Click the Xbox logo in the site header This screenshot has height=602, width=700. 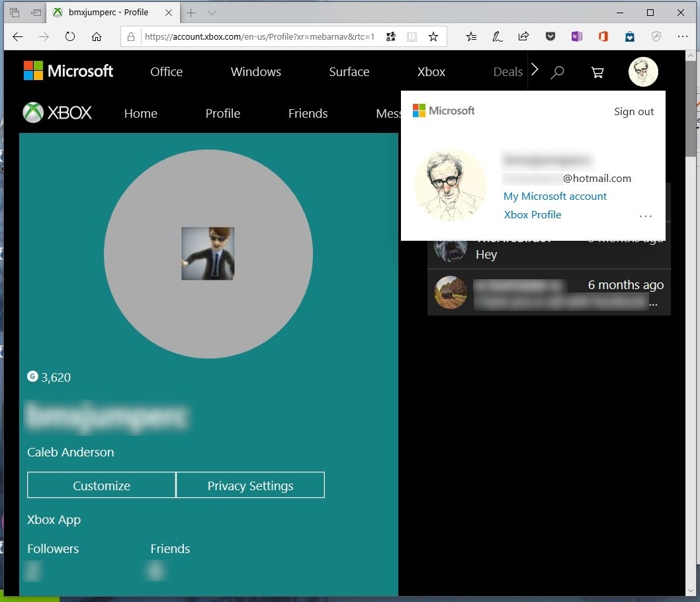[57, 112]
